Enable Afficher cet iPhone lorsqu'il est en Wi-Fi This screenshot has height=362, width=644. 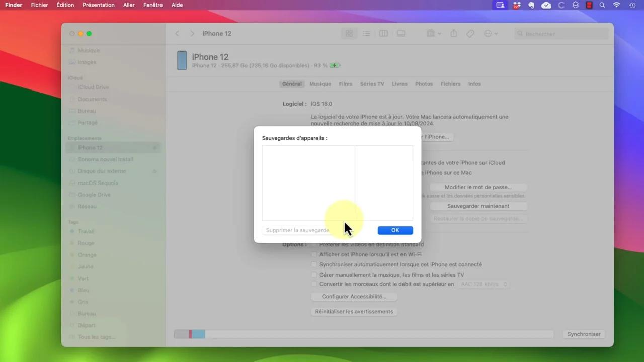314,254
